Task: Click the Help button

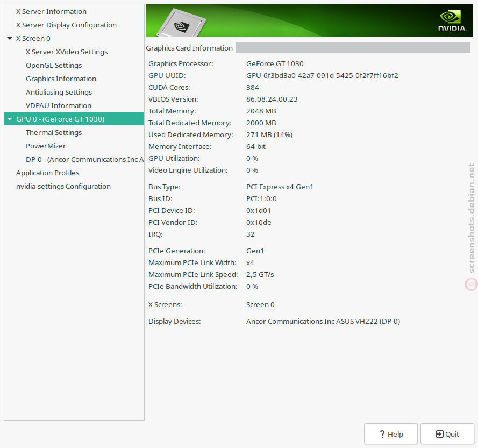Action: [391, 433]
